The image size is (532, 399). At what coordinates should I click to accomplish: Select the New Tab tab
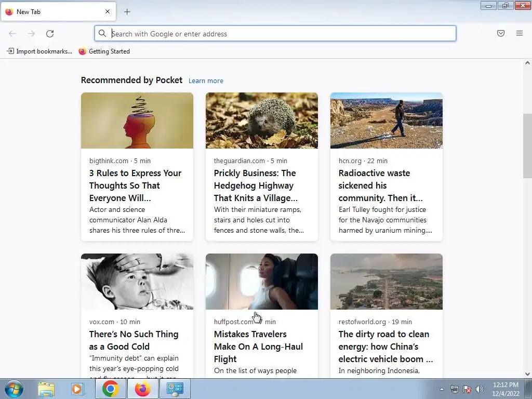[58, 11]
